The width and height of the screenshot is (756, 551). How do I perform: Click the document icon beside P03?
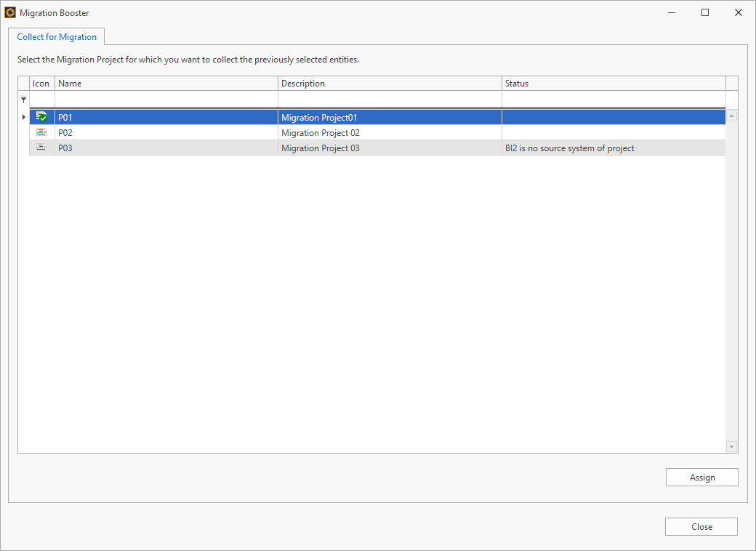(41, 147)
